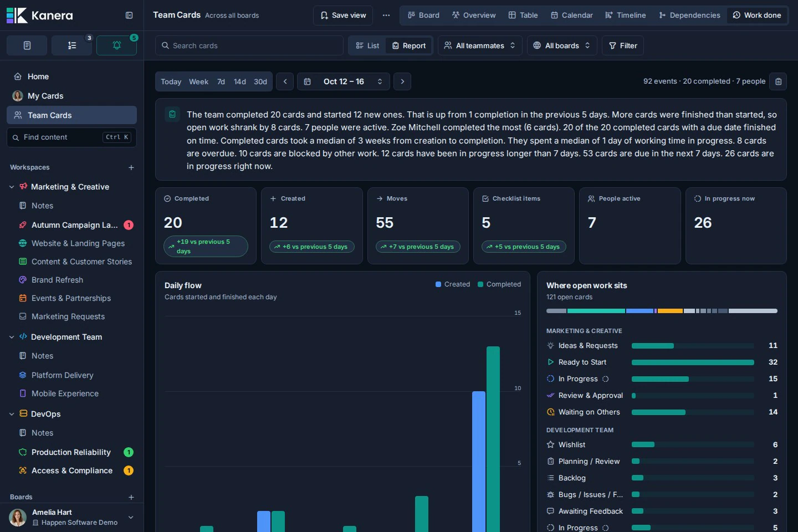Open the All teammates dropdown
The image size is (798, 532).
(480, 45)
